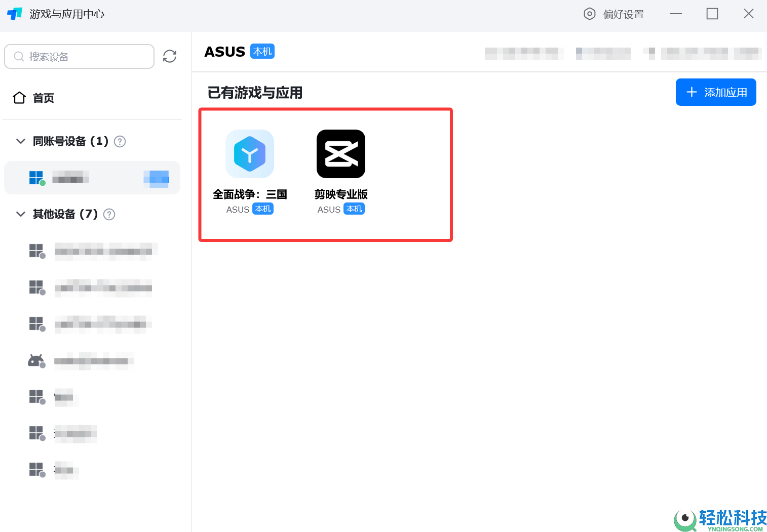Click the app logo in title bar
This screenshot has height=532, width=767.
point(15,14)
